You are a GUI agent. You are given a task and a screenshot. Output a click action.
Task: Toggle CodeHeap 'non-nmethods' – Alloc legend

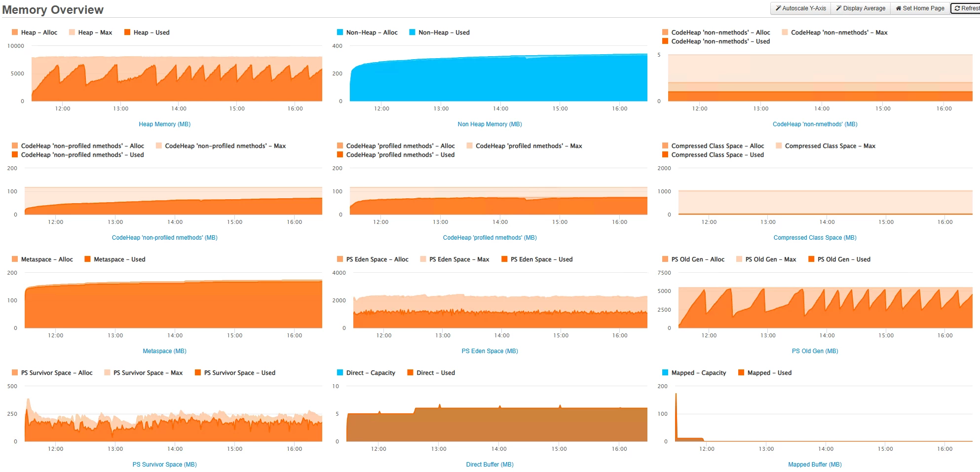(x=716, y=33)
